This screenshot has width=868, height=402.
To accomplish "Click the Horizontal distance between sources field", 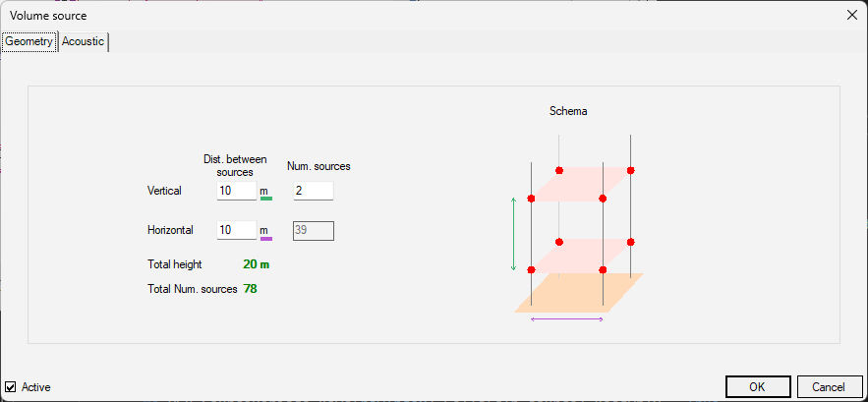I will point(237,230).
